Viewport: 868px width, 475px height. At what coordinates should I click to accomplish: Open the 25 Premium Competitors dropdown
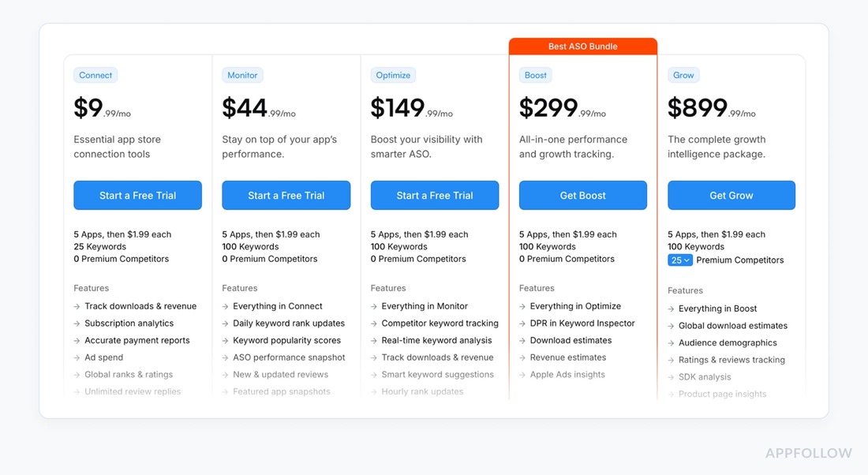[x=680, y=260]
